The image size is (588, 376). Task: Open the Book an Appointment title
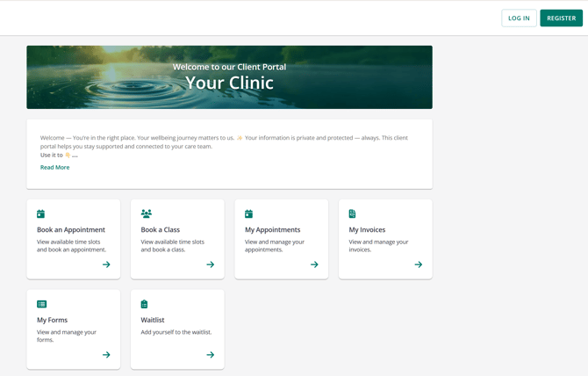coord(71,229)
